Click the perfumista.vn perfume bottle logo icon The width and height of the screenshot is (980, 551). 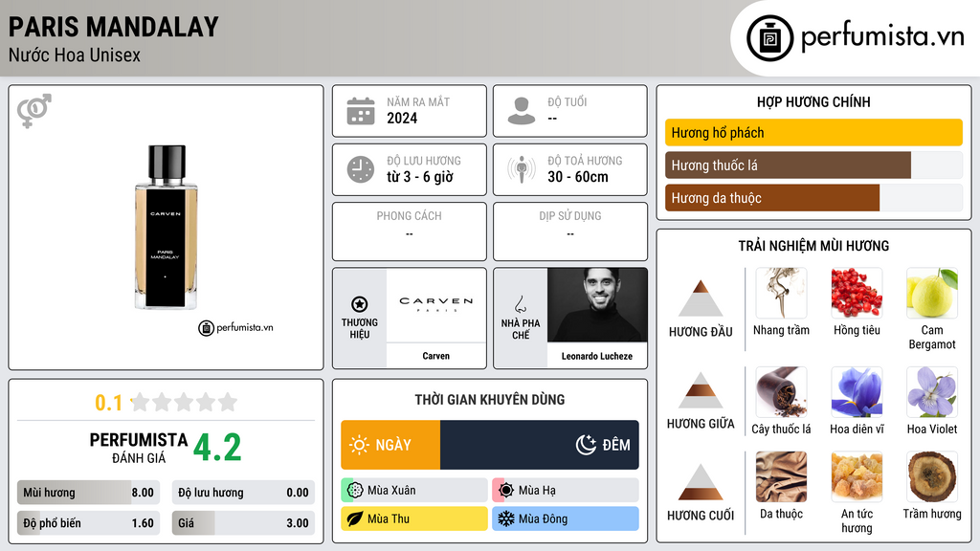[769, 38]
